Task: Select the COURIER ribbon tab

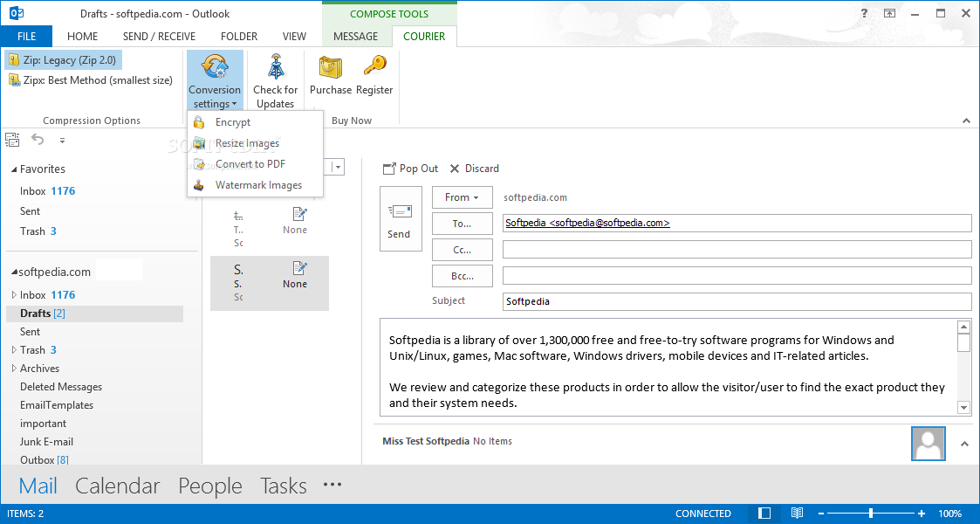Action: [x=424, y=37]
